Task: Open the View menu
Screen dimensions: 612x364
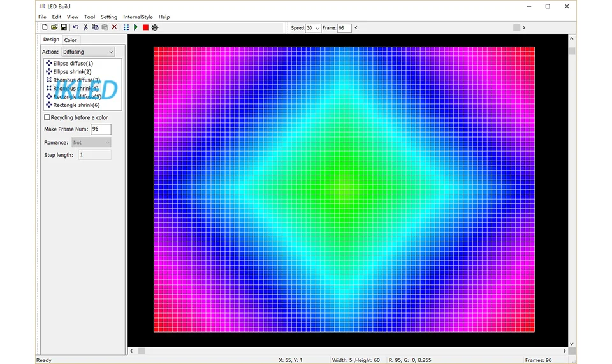Action: point(73,17)
